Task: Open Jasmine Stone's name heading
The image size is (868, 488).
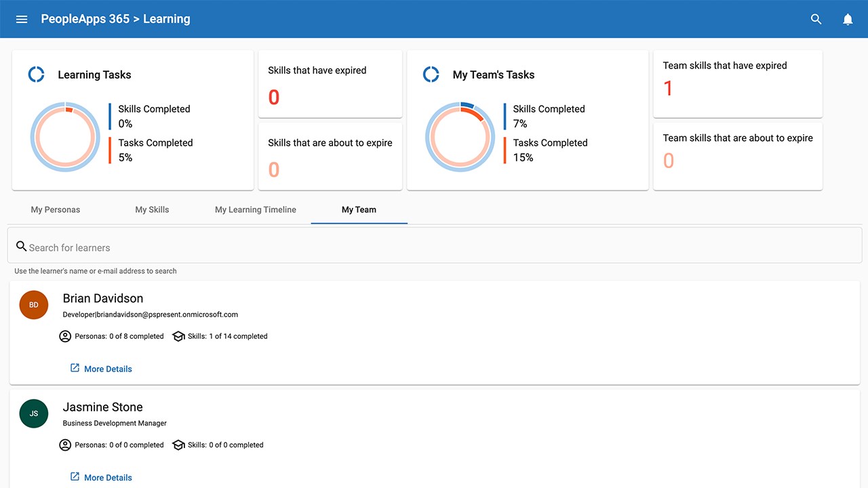Action: click(x=103, y=407)
